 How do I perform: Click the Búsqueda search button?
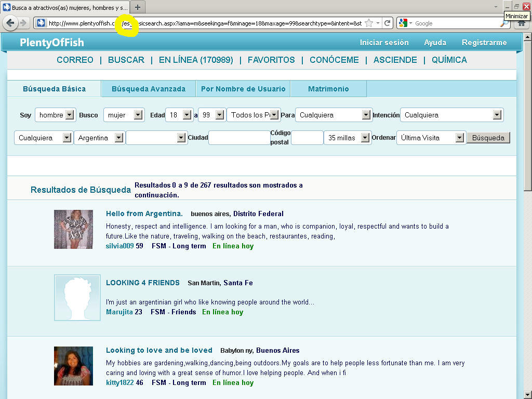488,138
